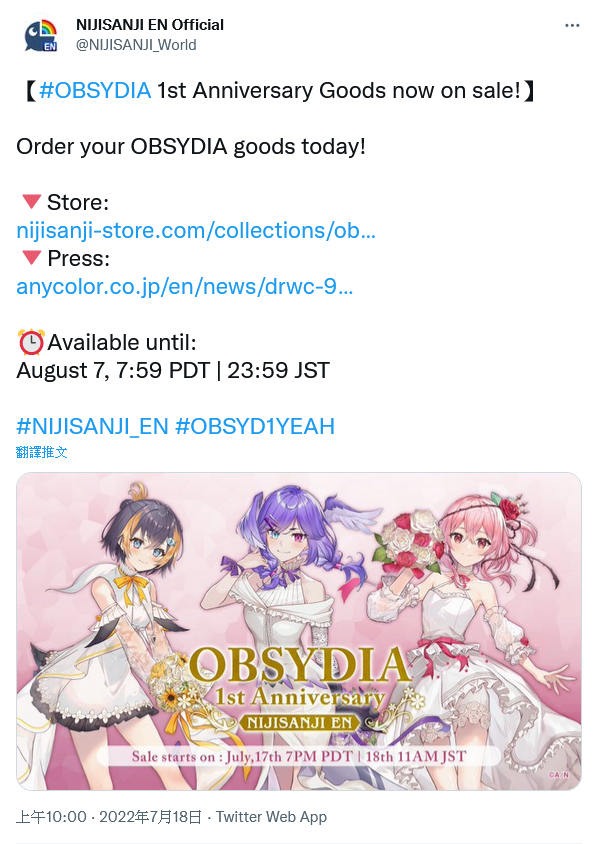The height and width of the screenshot is (844, 598).
Task: Open the three-dot more options menu
Action: [572, 25]
